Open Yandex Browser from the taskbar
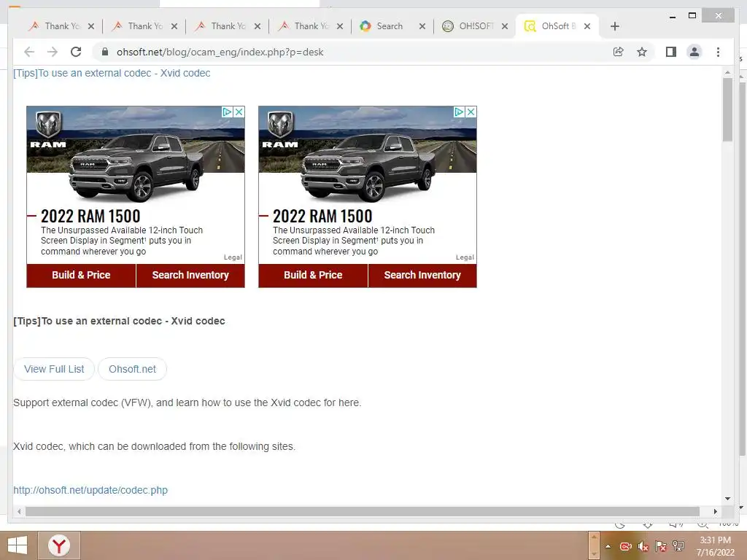The width and height of the screenshot is (747, 560). tap(59, 545)
